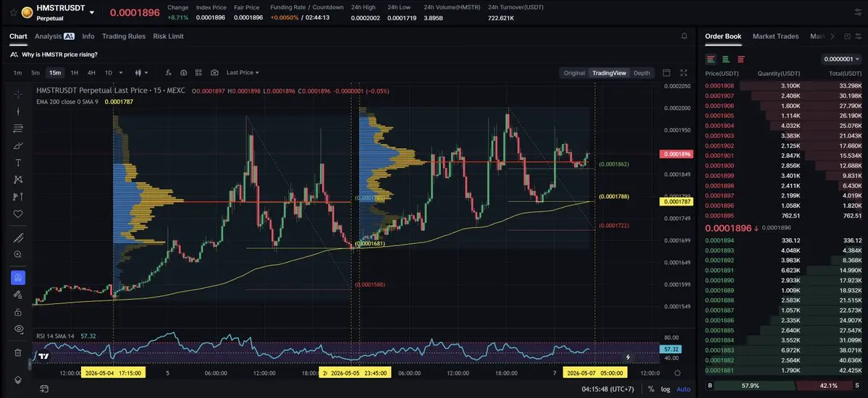Open the HMSTRUSDT pair selector dropdown
This screenshot has height=398, width=868.
91,12
